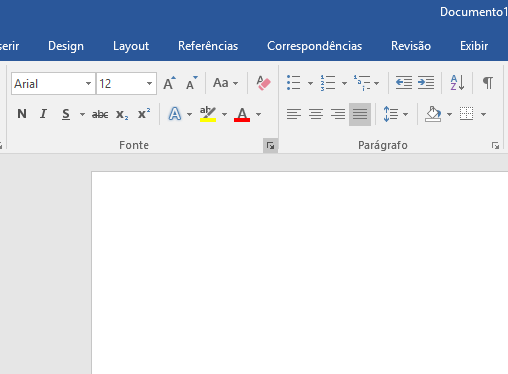The width and height of the screenshot is (508, 374).
Task: Decrease paragraph indent
Action: tap(404, 83)
